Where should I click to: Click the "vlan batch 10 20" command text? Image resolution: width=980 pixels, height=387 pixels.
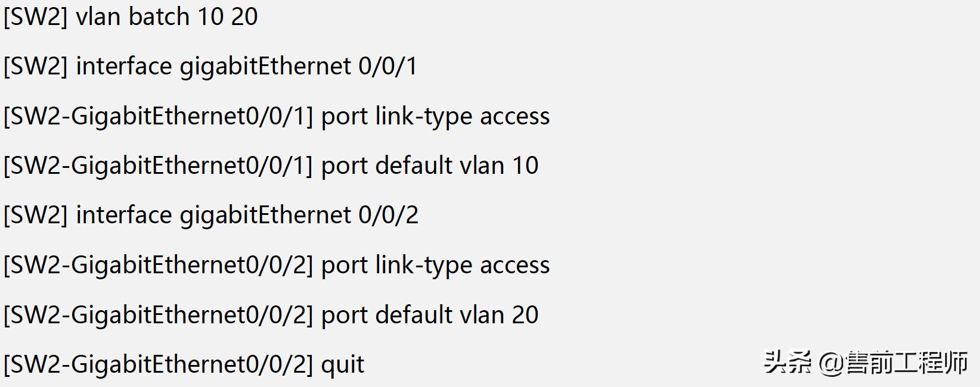pyautogui.click(x=166, y=17)
